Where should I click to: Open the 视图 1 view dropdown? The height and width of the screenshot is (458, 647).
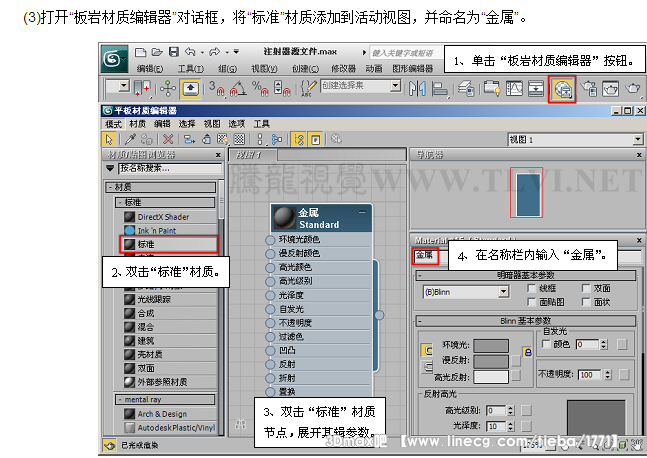coord(638,139)
